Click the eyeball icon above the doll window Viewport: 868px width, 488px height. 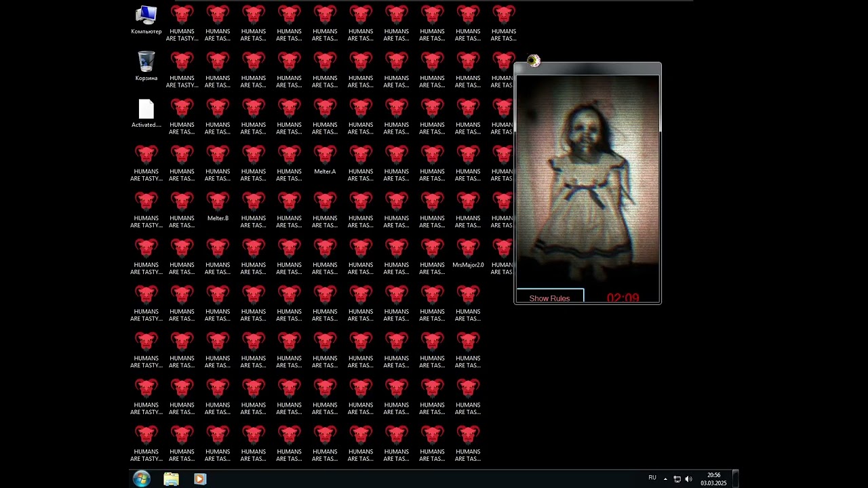534,61
